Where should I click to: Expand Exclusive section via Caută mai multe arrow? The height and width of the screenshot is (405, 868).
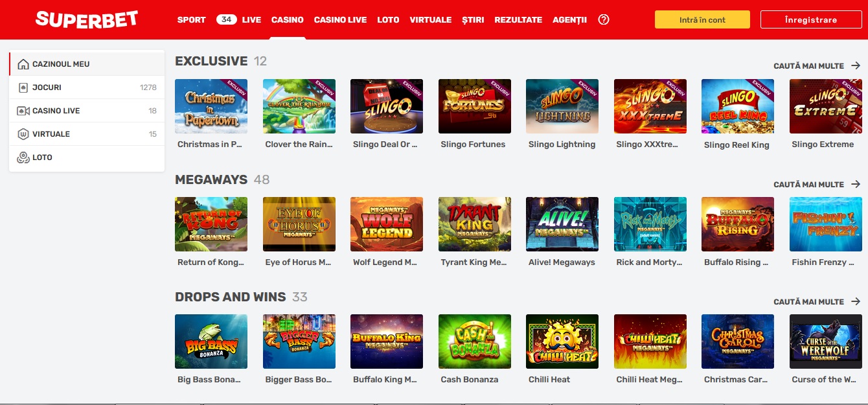click(x=856, y=65)
